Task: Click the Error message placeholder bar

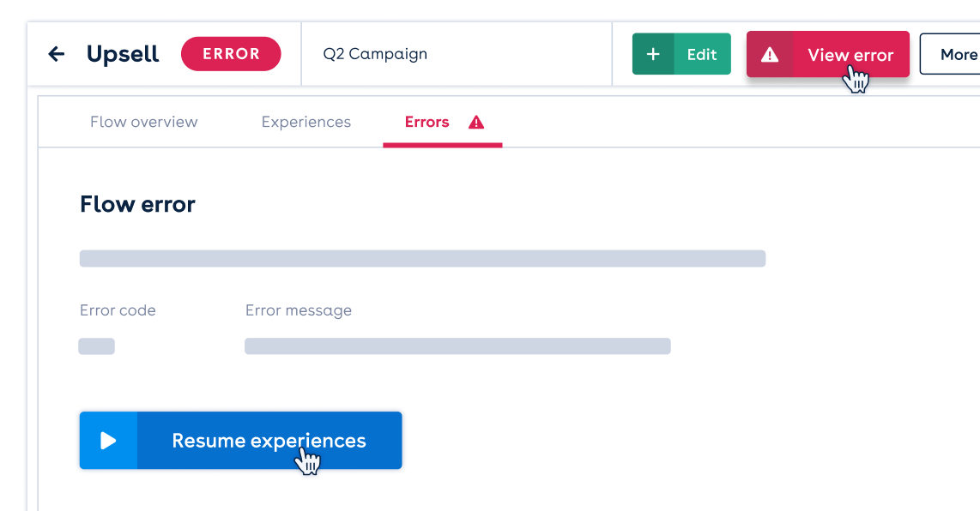Action: pyautogui.click(x=457, y=346)
